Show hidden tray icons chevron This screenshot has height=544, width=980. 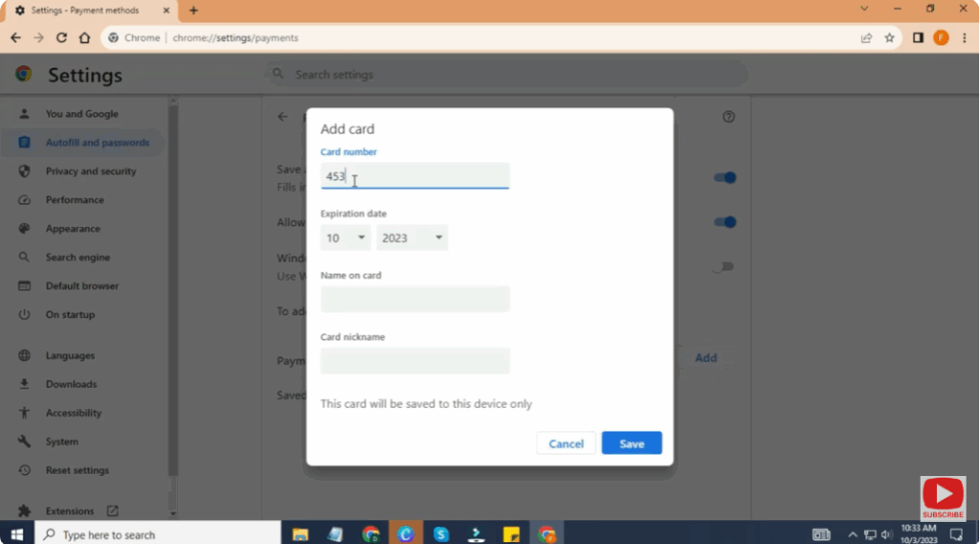click(853, 534)
